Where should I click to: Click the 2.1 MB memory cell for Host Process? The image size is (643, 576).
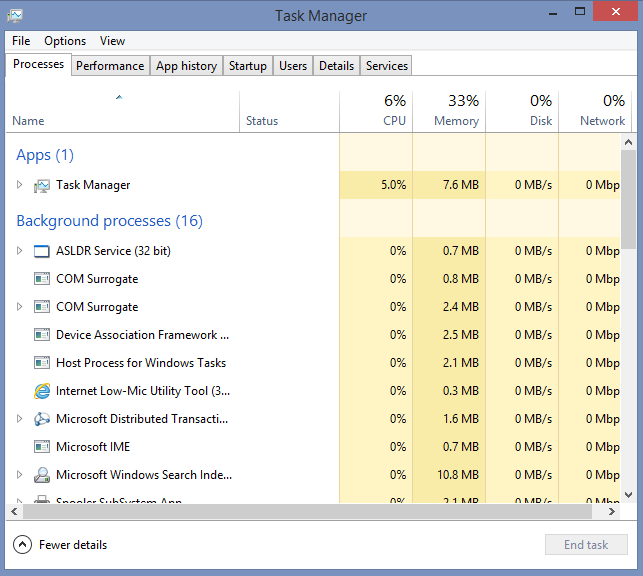click(449, 363)
